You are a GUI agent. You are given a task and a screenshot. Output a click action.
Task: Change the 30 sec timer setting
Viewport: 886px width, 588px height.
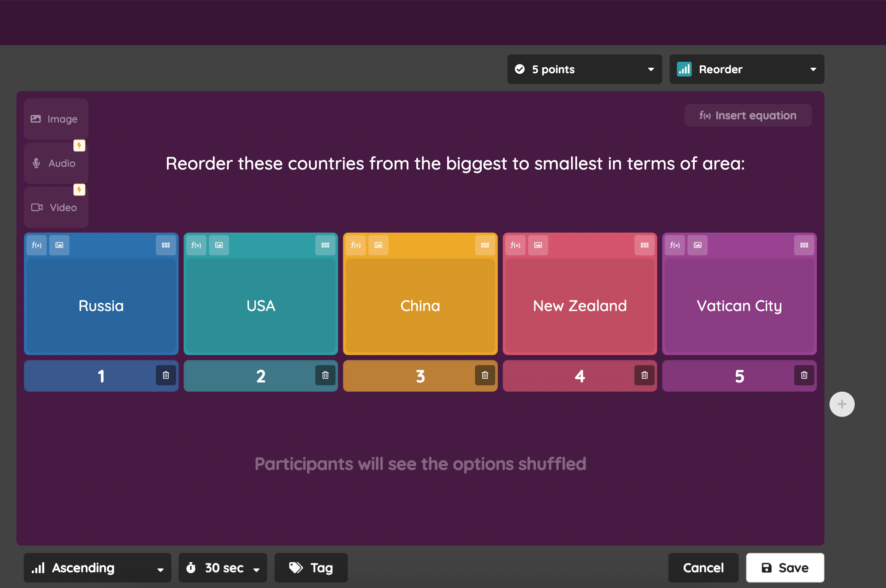pos(223,568)
